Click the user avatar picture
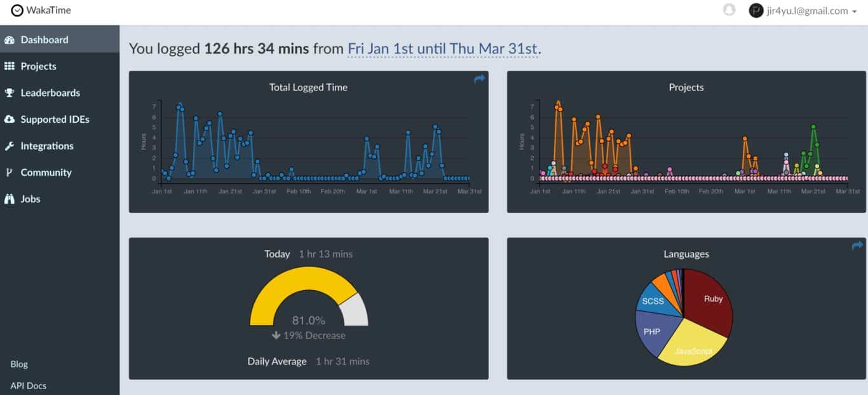Screen dimensions: 868x395 tap(756, 10)
